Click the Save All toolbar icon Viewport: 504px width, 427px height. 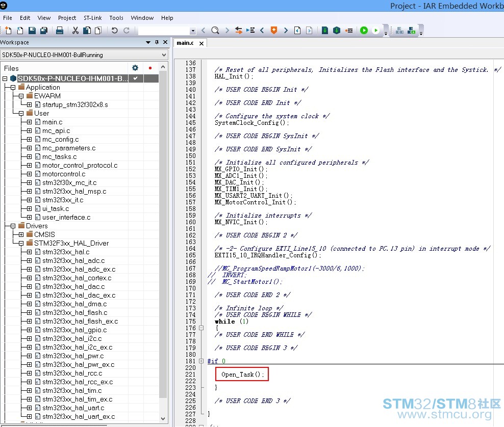pyautogui.click(x=44, y=31)
